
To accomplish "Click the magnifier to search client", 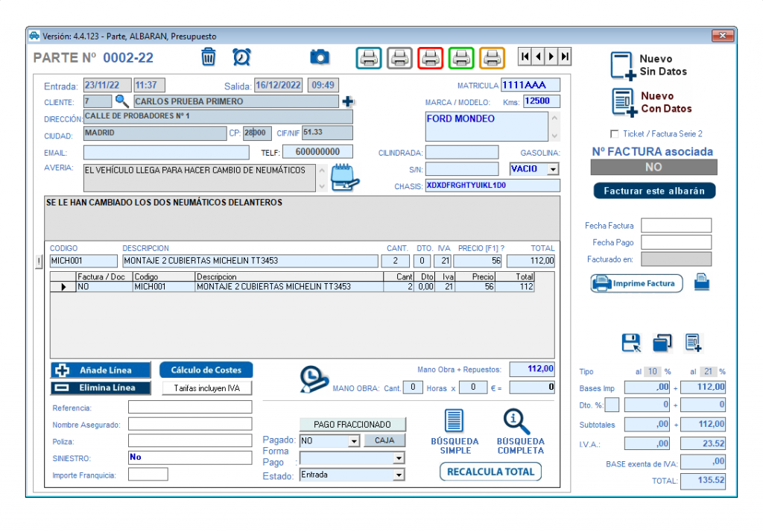I will click(121, 101).
